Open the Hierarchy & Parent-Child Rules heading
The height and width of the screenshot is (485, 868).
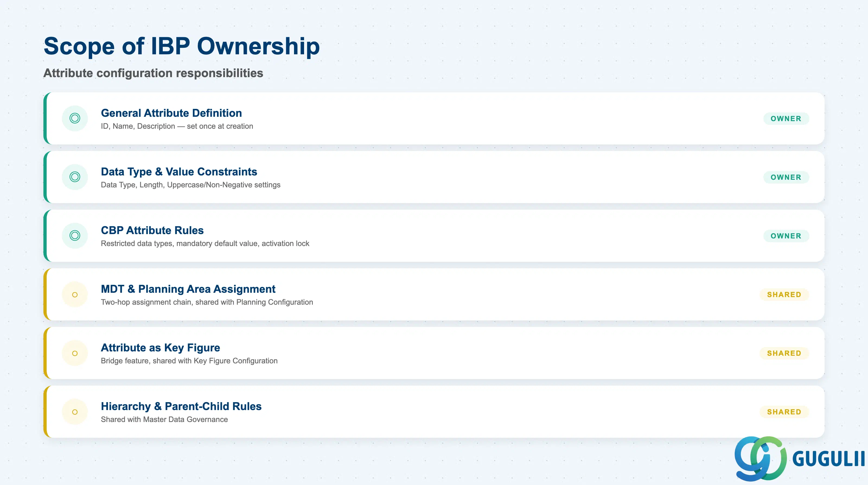(181, 407)
